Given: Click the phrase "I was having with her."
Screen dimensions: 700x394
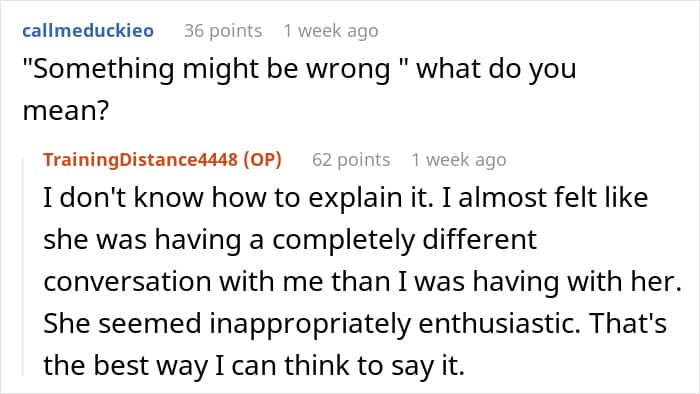Looking at the screenshot, I should pos(539,282).
